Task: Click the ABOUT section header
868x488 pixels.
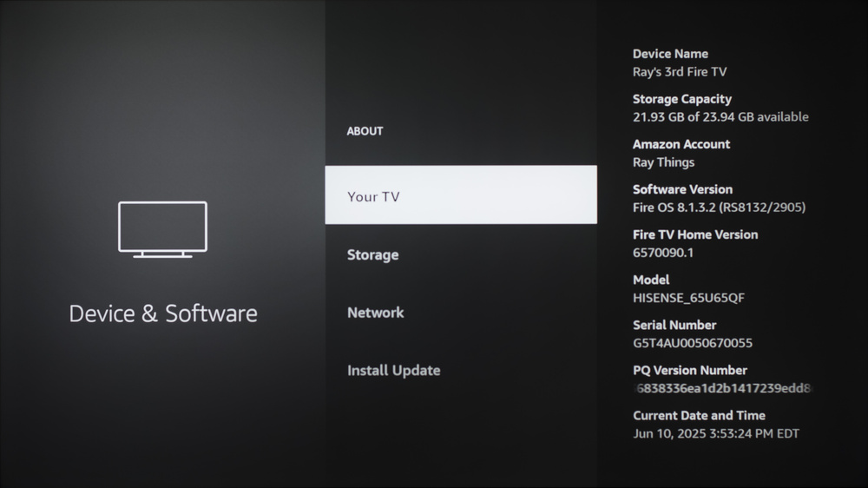Action: pos(365,131)
